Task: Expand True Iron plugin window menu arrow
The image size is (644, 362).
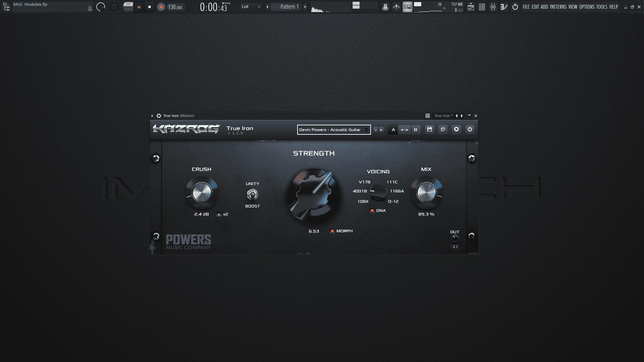Action: coord(152,116)
